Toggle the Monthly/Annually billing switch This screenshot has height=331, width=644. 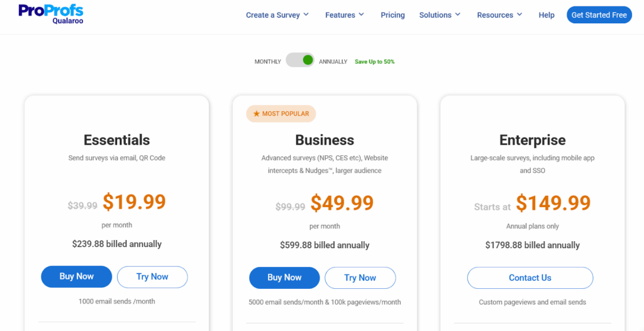pyautogui.click(x=300, y=60)
